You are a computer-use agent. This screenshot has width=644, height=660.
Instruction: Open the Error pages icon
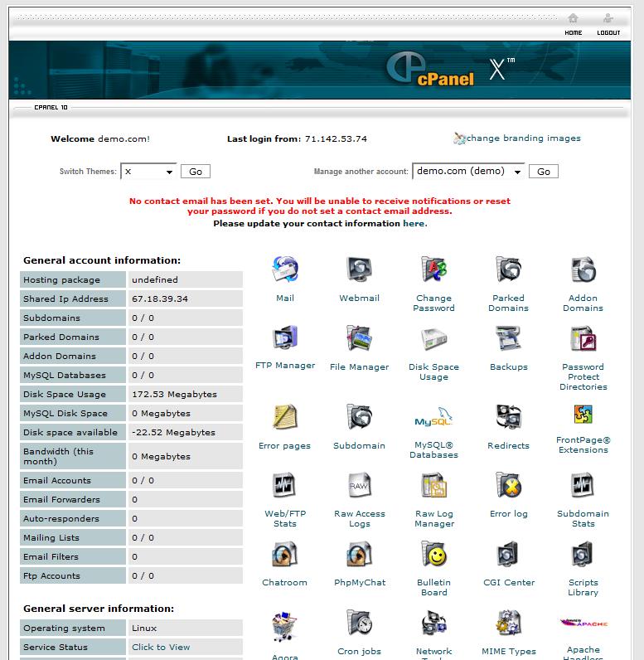coord(285,417)
